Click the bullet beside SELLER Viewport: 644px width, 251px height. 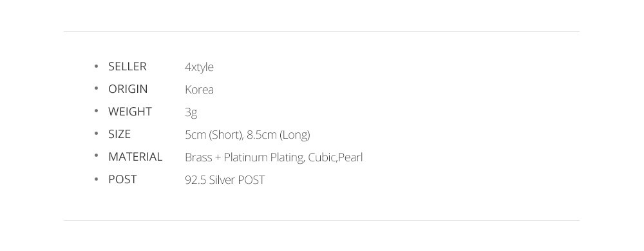tap(96, 66)
